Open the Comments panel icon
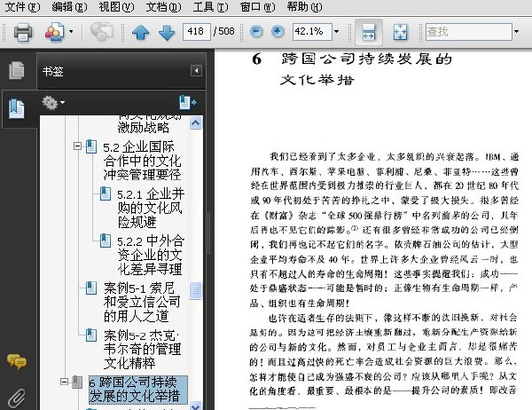Screen dimensions: 532x410 [x=16, y=361]
